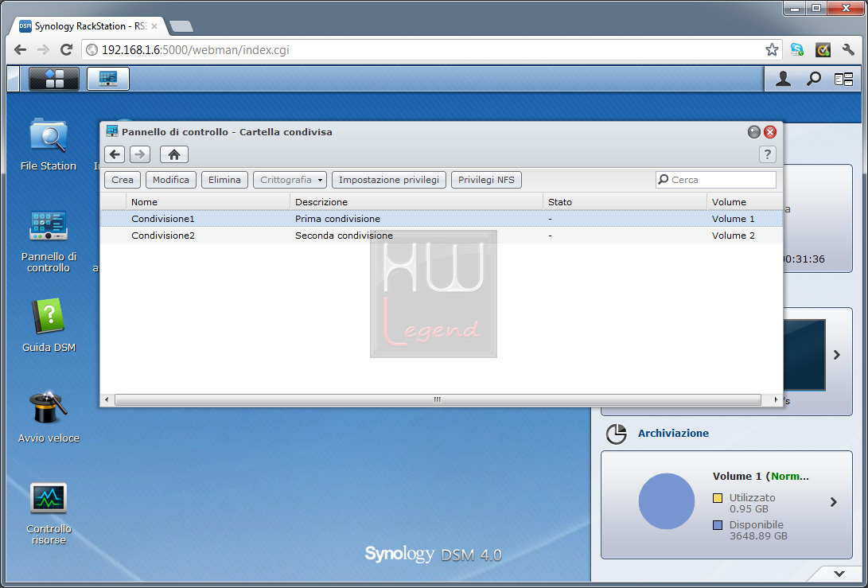The image size is (868, 588).
Task: Focus the Cerca search field
Action: click(716, 180)
